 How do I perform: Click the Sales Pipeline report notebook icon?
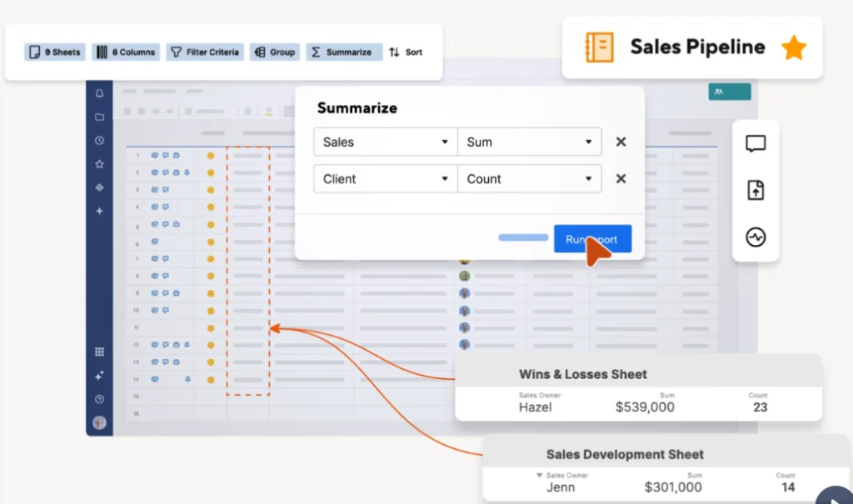[x=600, y=47]
